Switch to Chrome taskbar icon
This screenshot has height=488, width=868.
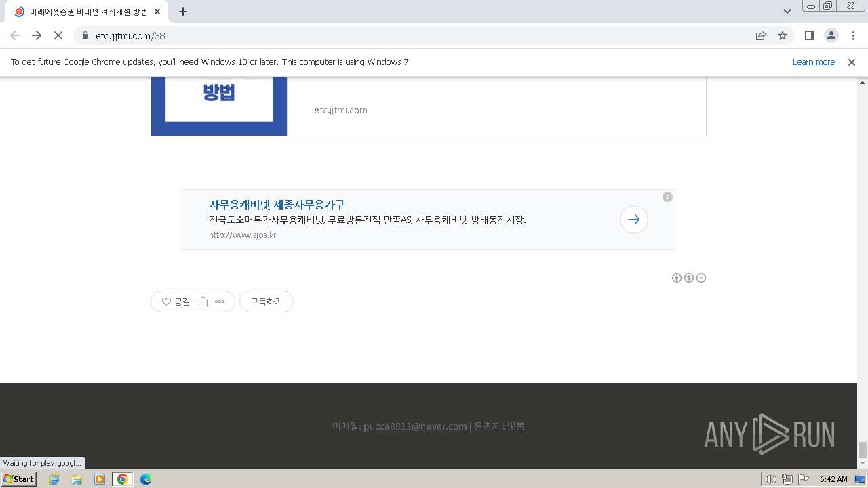123,479
